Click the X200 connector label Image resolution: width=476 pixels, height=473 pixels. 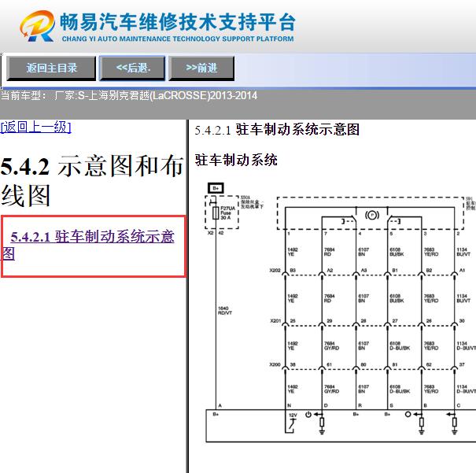click(x=275, y=364)
